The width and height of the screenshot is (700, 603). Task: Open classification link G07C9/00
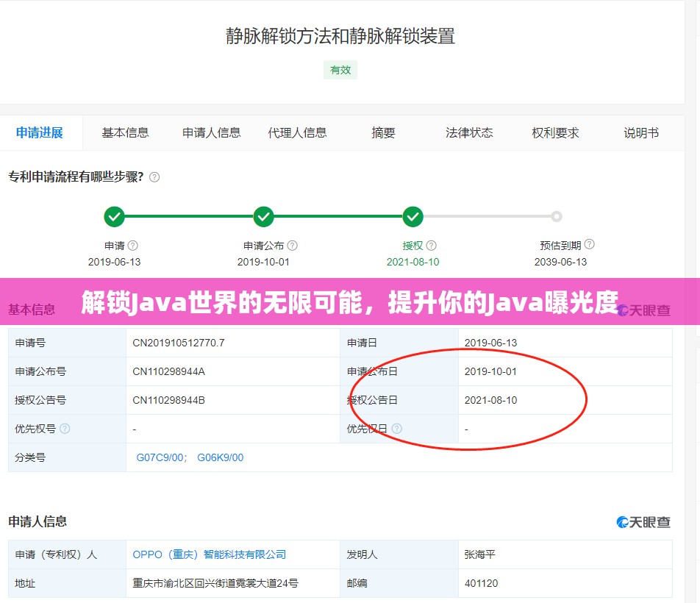(160, 457)
